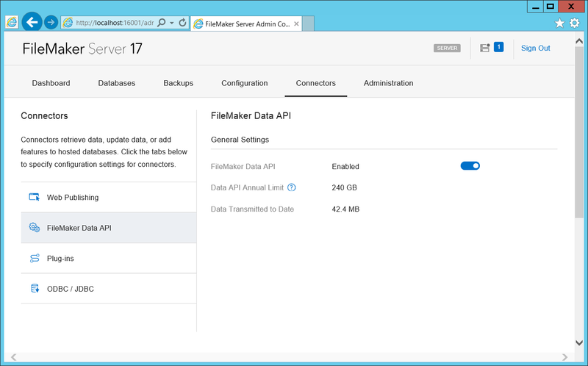The width and height of the screenshot is (588, 366).
Task: Click the Plug-ins icon in sidebar
Action: [34, 259]
